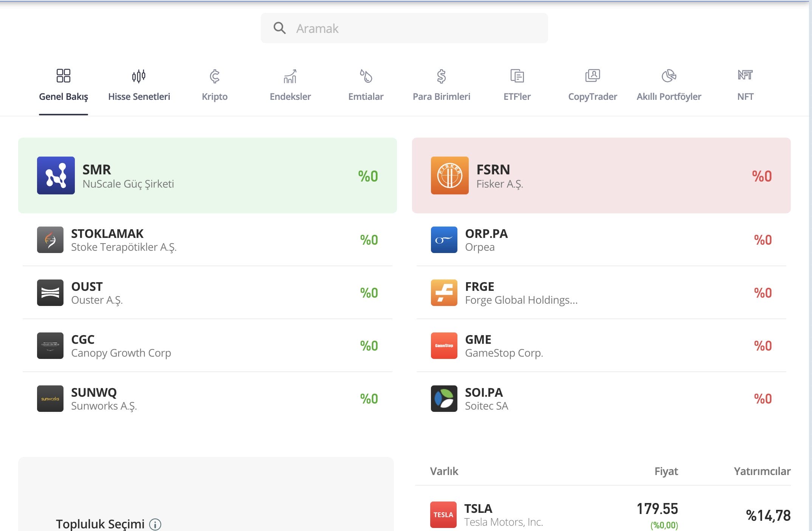
Task: Open the NFT section label
Action: coord(745,97)
